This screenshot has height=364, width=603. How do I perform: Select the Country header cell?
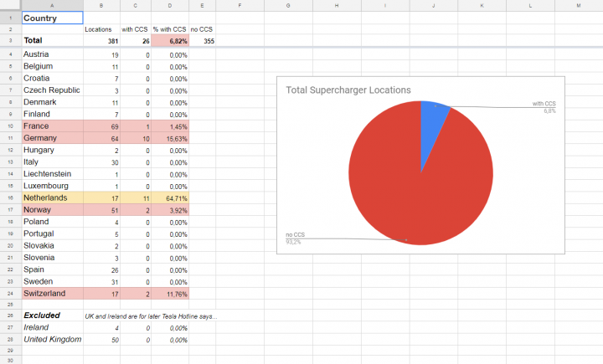(x=52, y=18)
